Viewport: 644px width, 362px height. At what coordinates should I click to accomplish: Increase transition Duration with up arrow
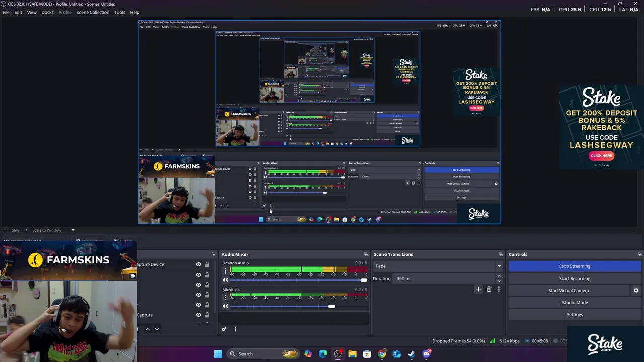(499, 276)
